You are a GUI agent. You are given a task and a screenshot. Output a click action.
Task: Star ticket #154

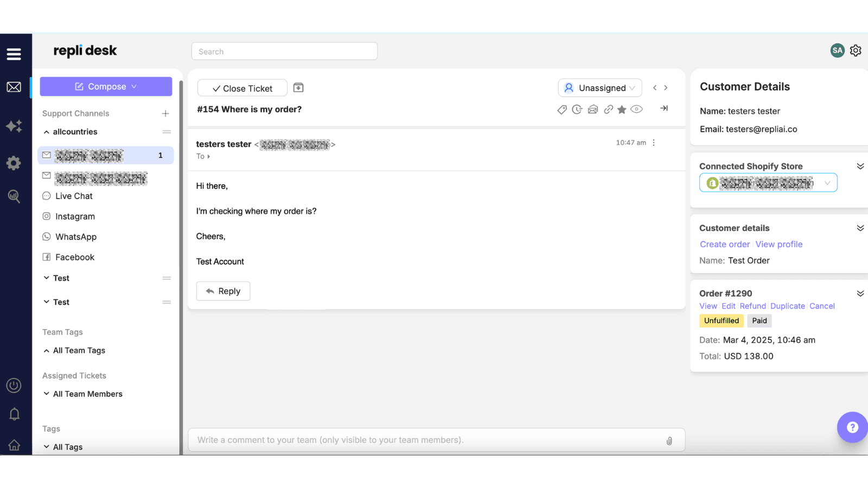(x=622, y=109)
